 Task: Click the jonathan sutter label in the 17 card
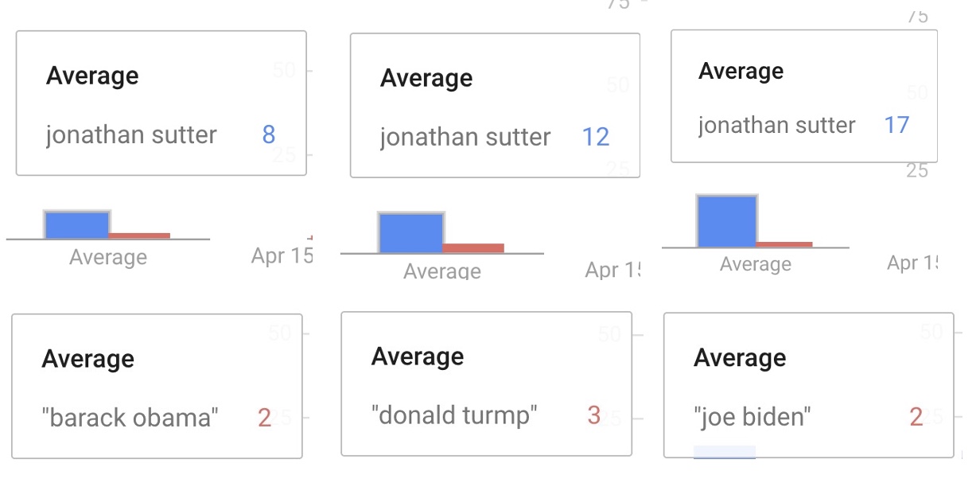[776, 125]
